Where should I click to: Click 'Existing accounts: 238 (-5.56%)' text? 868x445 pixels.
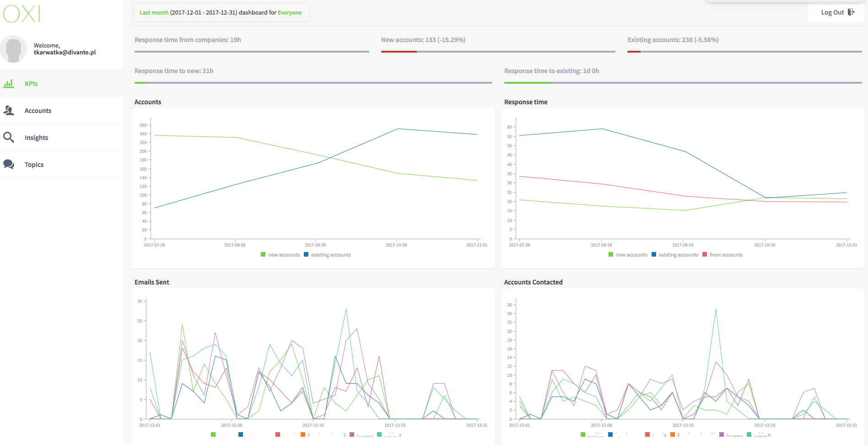[x=673, y=40]
